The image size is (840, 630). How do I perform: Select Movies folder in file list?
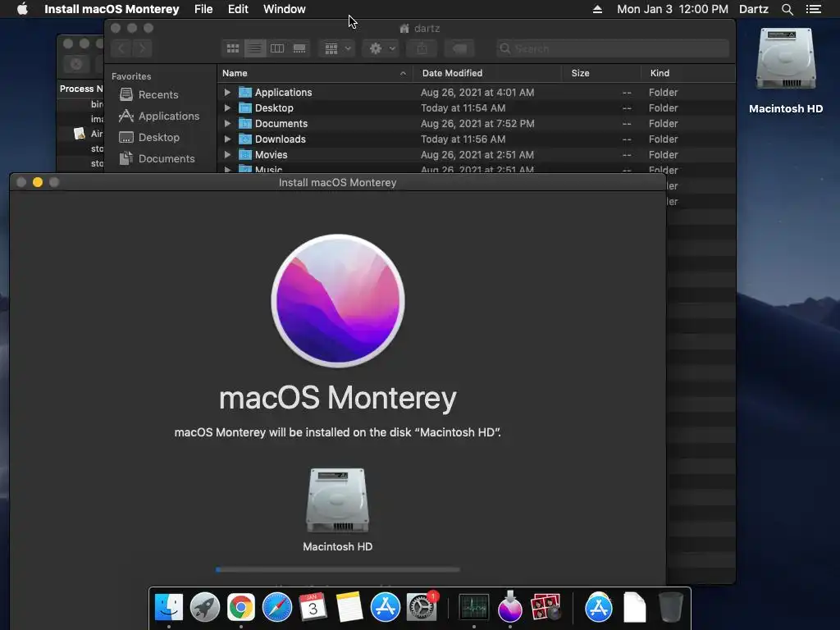(x=477, y=154)
